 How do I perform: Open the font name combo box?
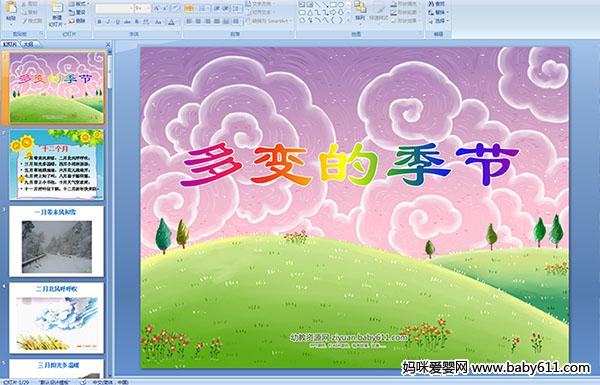coord(114,8)
